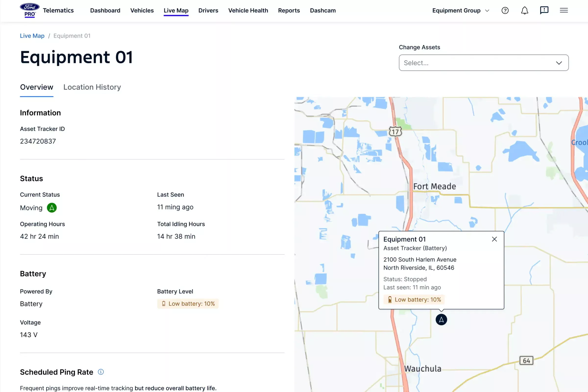Switch to the Location History tab
This screenshot has height=392, width=588.
pos(92,87)
